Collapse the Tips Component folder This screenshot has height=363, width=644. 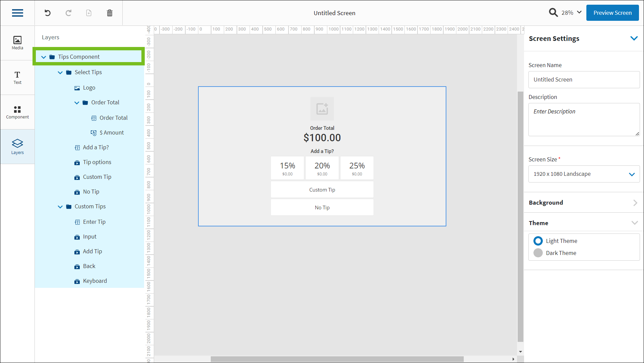point(44,57)
